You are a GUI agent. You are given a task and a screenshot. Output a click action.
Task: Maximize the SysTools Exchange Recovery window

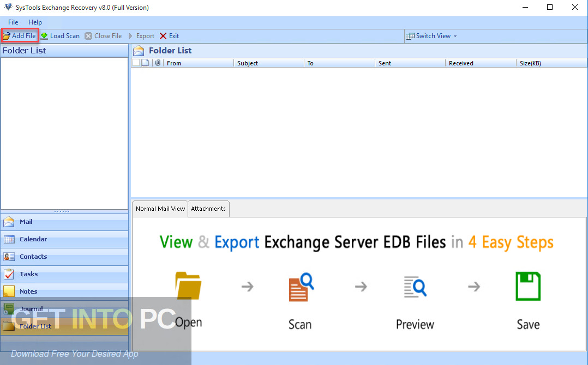click(x=550, y=7)
